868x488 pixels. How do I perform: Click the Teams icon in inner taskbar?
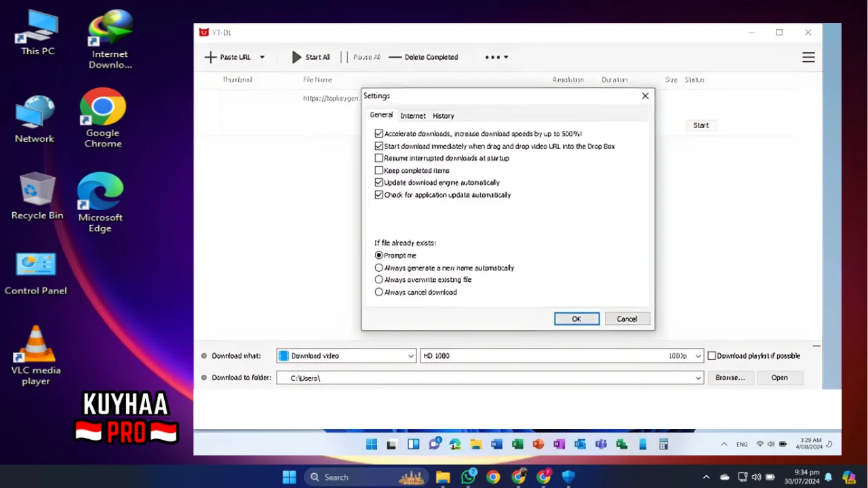coord(601,445)
